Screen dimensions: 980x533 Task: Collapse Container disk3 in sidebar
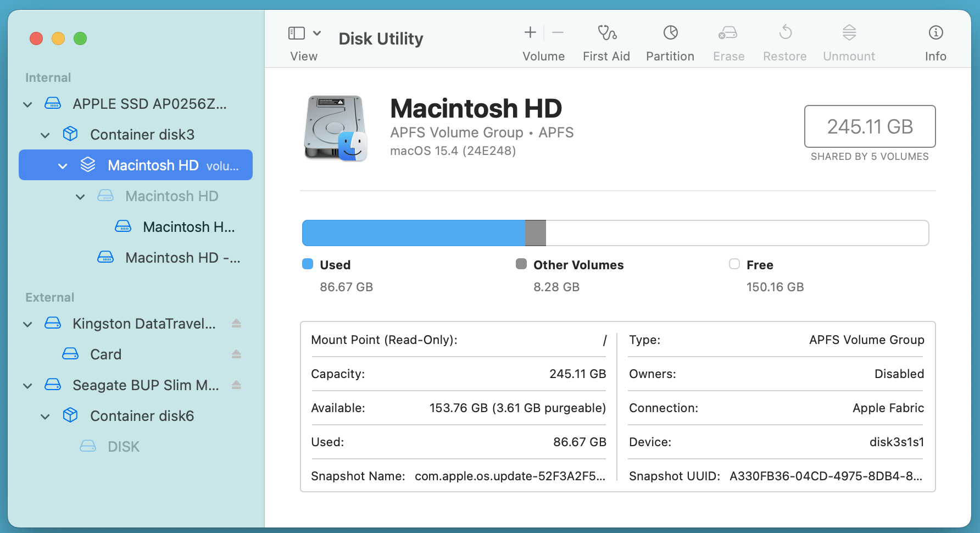[45, 135]
